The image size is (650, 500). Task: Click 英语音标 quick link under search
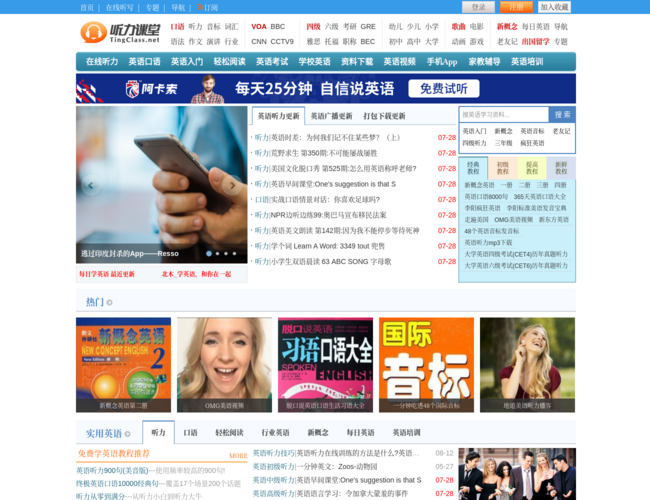click(x=532, y=131)
